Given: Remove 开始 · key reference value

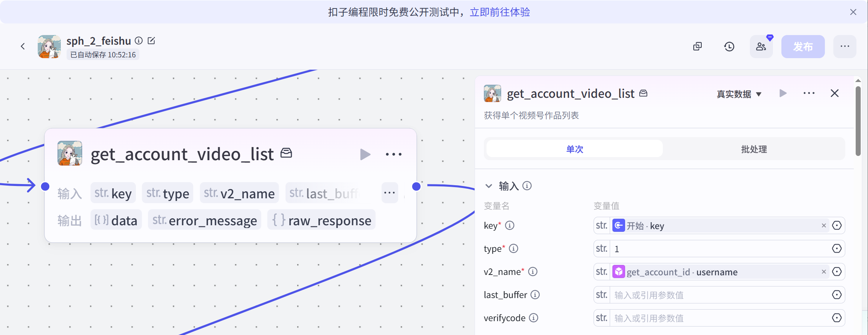Looking at the screenshot, I should tap(824, 226).
